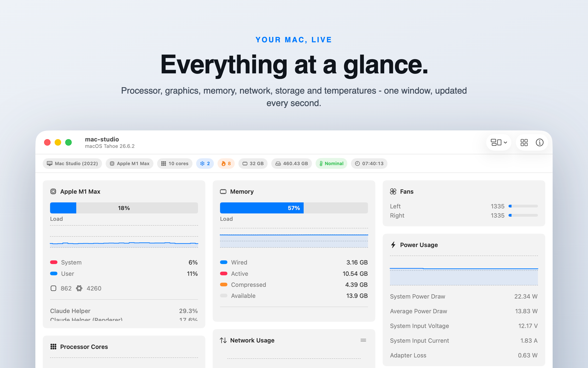This screenshot has width=588, height=368.
Task: Click the power usage history graph
Action: (464, 270)
